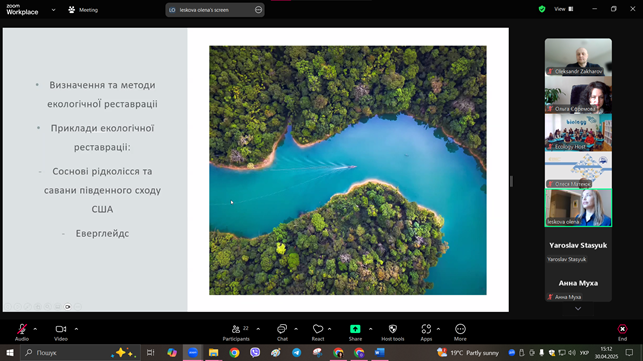
Task: Open Windows notification center icon
Action: pyautogui.click(x=629, y=352)
